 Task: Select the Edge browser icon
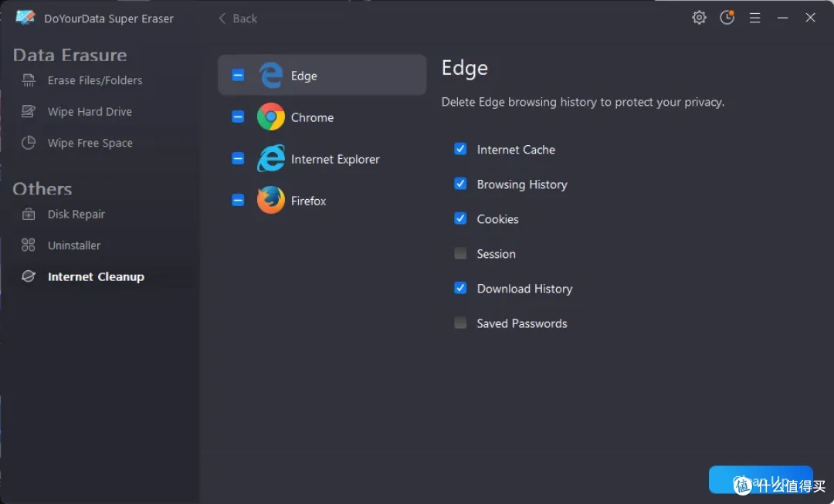(271, 76)
